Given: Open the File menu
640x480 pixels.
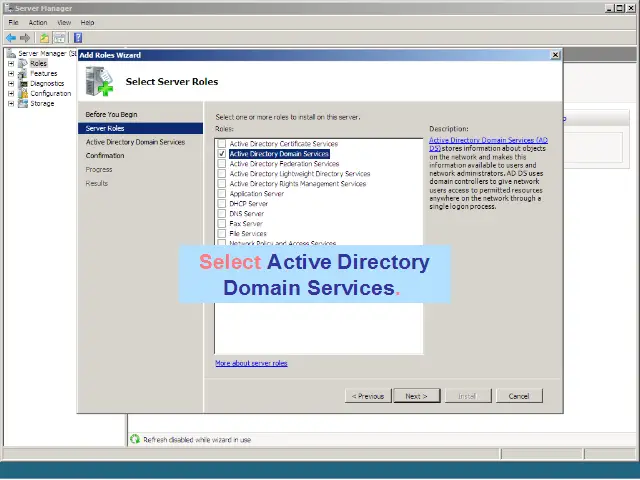Looking at the screenshot, I should [x=13, y=22].
